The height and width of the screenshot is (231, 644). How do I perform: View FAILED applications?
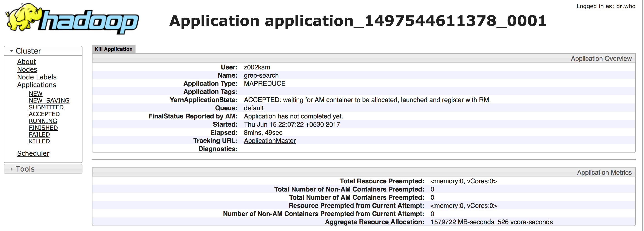click(39, 134)
